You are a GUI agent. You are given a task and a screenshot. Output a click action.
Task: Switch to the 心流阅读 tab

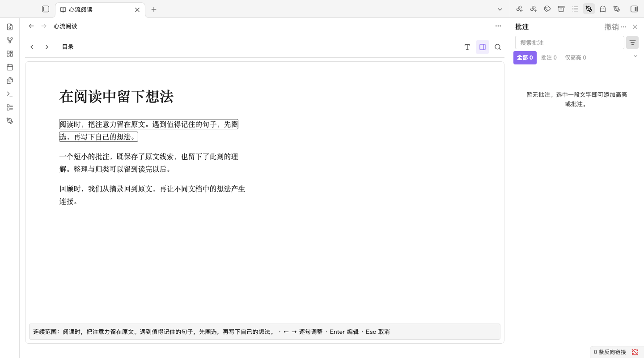(100, 9)
